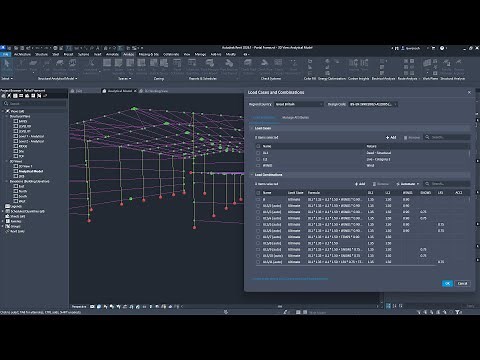Add a new load combination
This screenshot has width=480, height=360.
coord(360,184)
